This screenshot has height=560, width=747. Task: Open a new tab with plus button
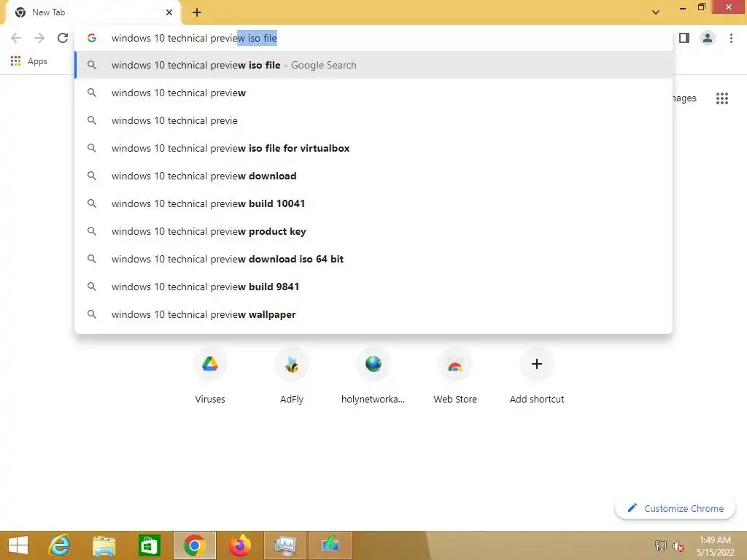pos(197,12)
